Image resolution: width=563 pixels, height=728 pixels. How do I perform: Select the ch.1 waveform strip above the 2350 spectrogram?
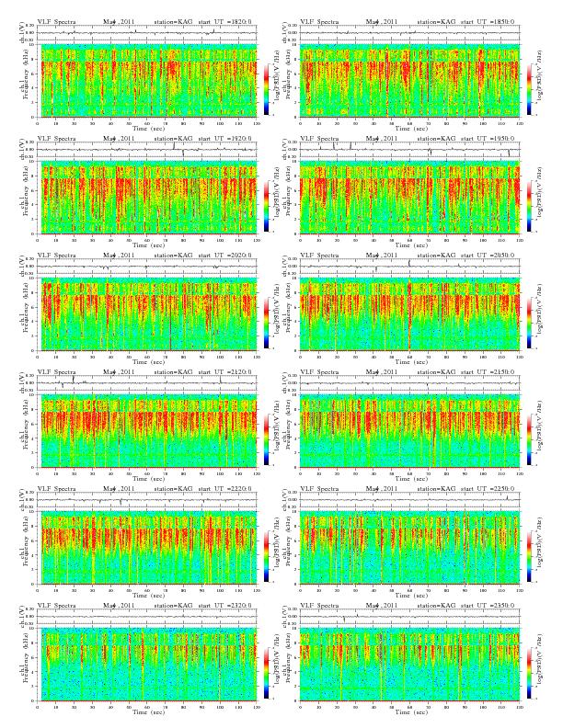click(x=410, y=617)
